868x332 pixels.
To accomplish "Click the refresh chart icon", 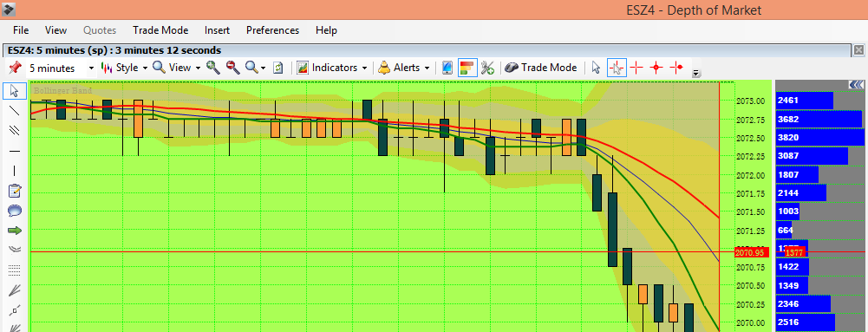I will click(277, 68).
